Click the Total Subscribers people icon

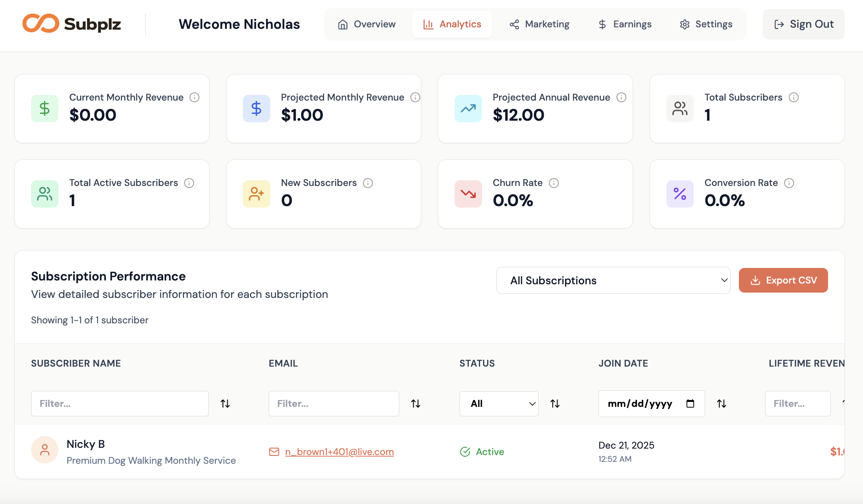coord(680,109)
